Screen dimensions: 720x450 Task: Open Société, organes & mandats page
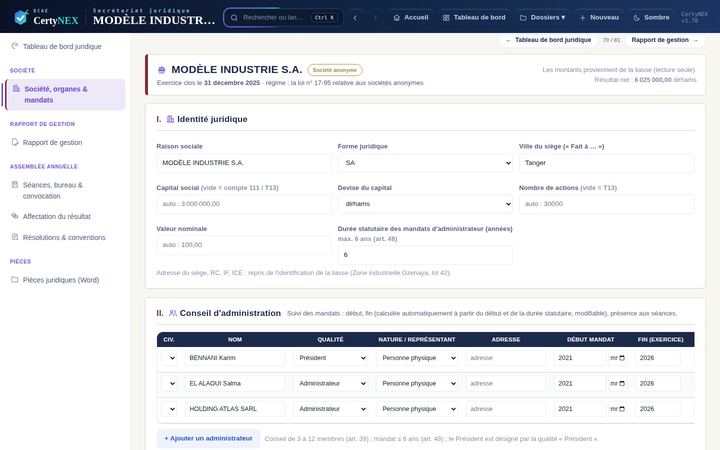[x=65, y=95]
